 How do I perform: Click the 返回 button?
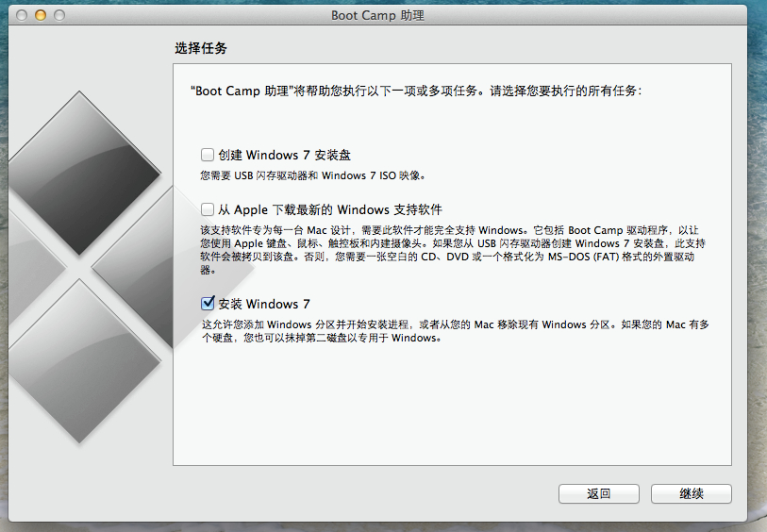[599, 494]
